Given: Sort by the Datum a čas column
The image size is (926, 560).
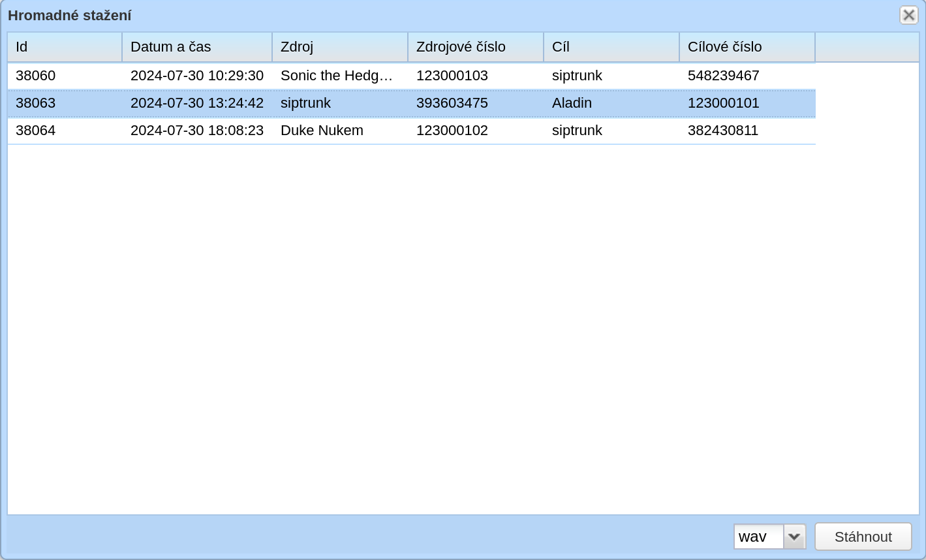Looking at the screenshot, I should pyautogui.click(x=197, y=47).
